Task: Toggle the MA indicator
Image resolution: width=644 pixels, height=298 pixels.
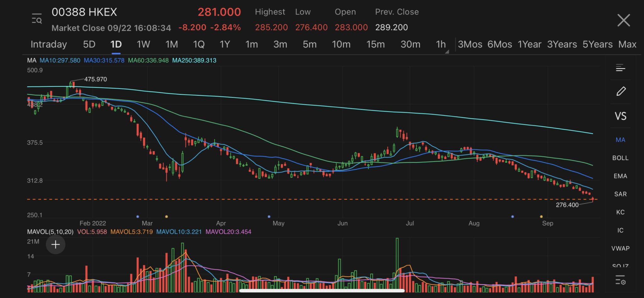Action: tap(620, 140)
